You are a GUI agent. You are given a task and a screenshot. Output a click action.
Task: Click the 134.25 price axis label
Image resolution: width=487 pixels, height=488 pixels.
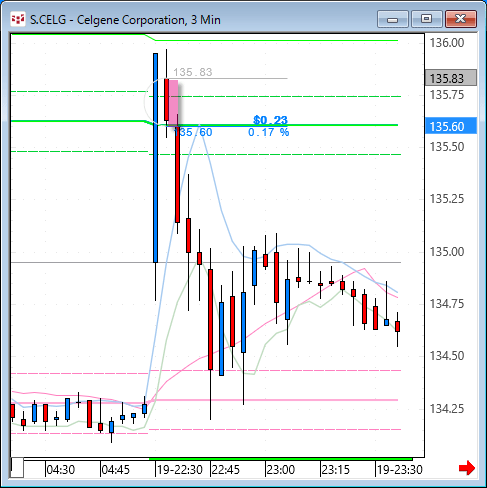(447, 408)
